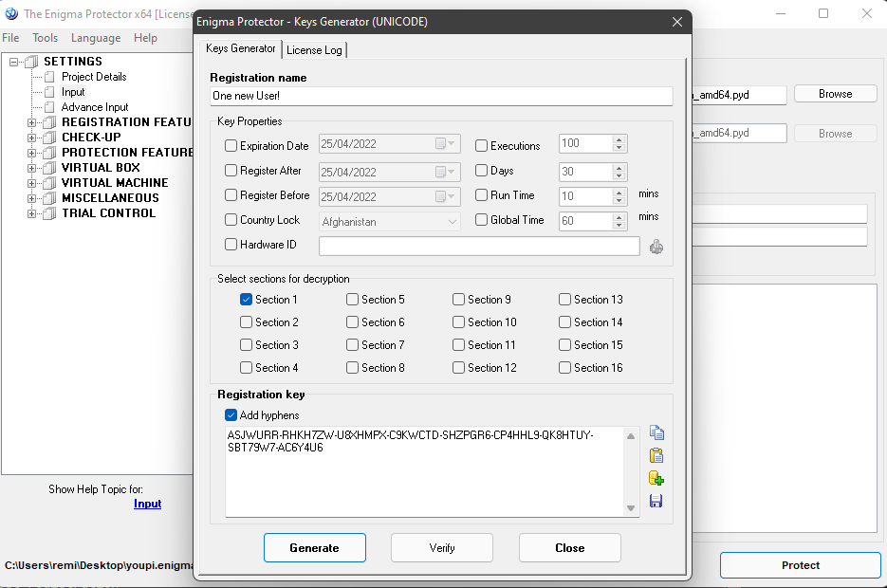This screenshot has width=887, height=588.
Task: Copy the registration key using the copy icon
Action: pos(656,433)
